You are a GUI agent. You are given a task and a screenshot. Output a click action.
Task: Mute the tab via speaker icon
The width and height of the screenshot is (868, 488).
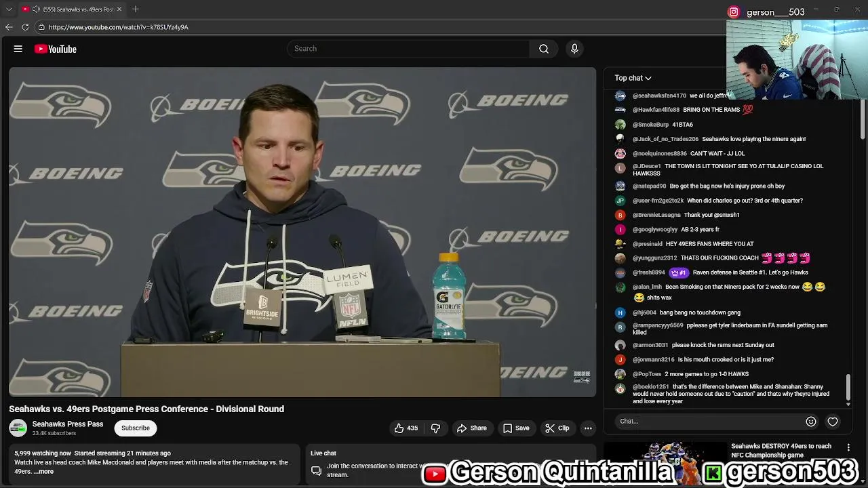pyautogui.click(x=36, y=9)
